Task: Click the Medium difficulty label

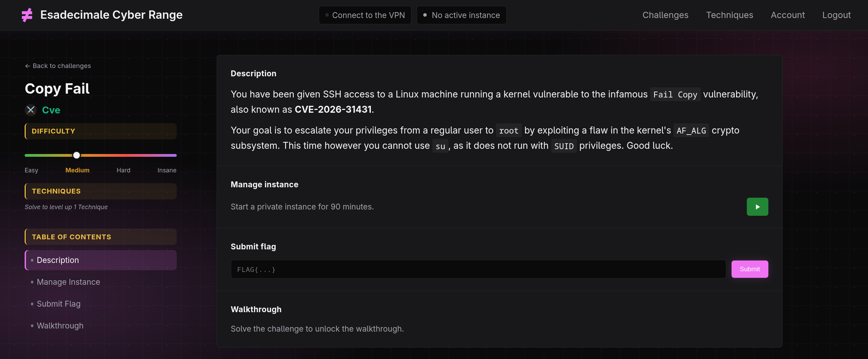Action: pyautogui.click(x=77, y=170)
